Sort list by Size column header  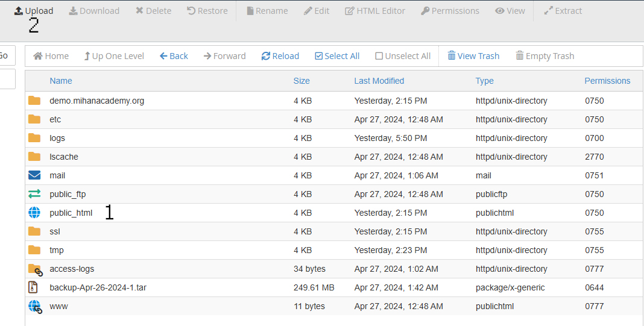point(301,81)
